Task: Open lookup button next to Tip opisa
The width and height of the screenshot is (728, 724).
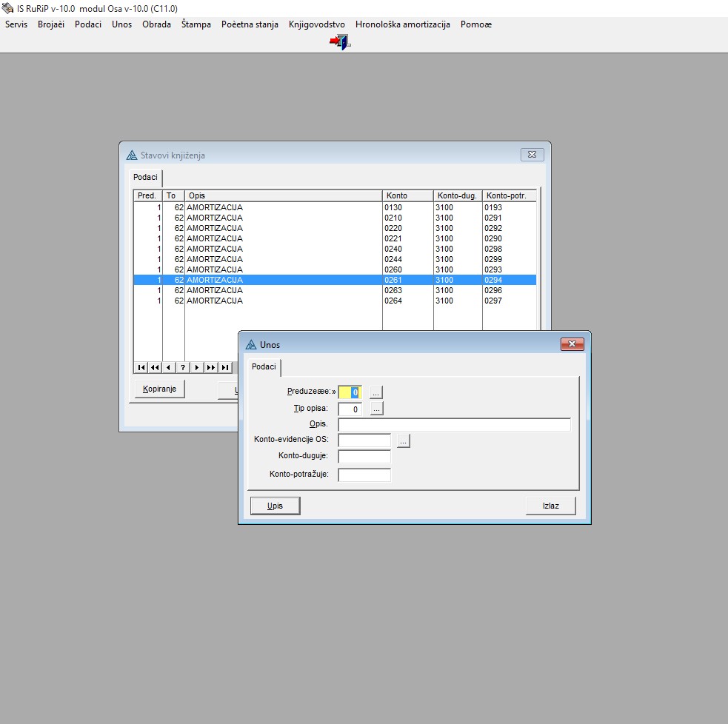Action: click(376, 409)
